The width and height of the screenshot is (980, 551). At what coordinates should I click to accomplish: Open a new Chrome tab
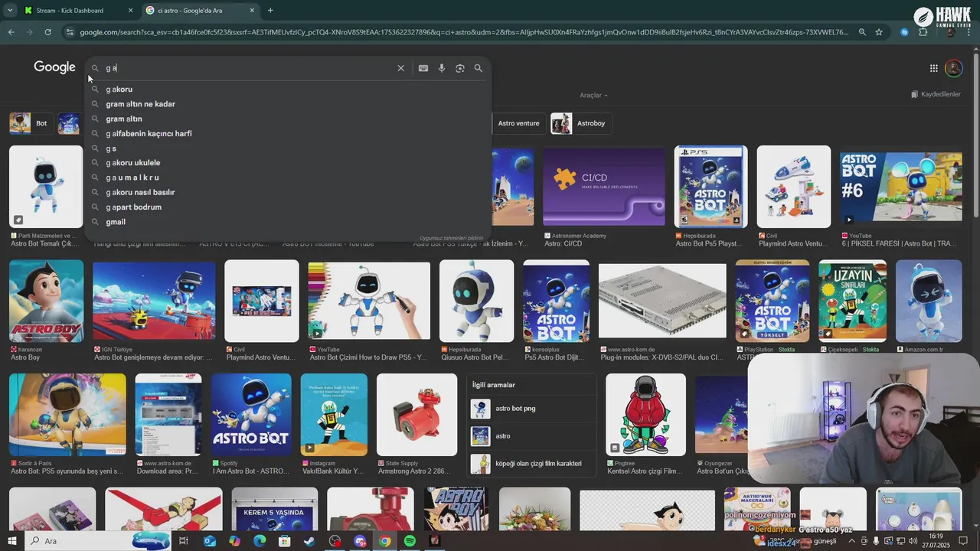point(270,11)
